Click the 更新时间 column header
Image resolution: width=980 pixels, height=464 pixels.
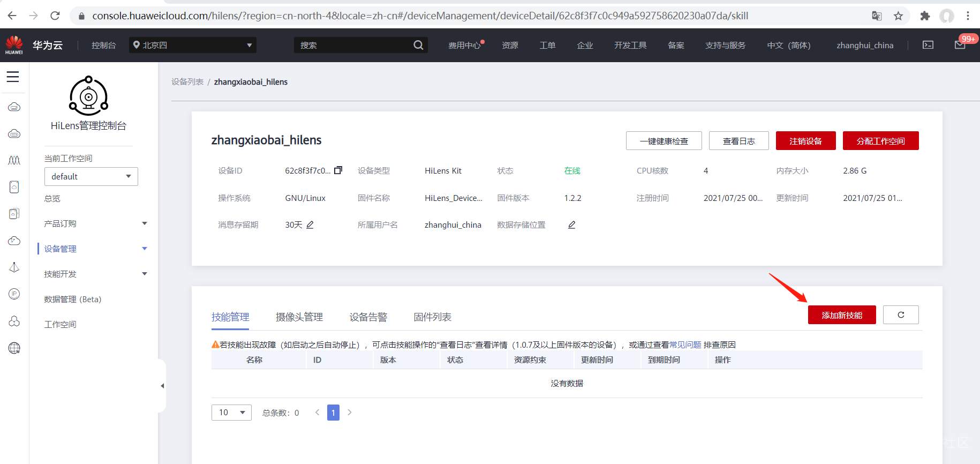(x=597, y=360)
